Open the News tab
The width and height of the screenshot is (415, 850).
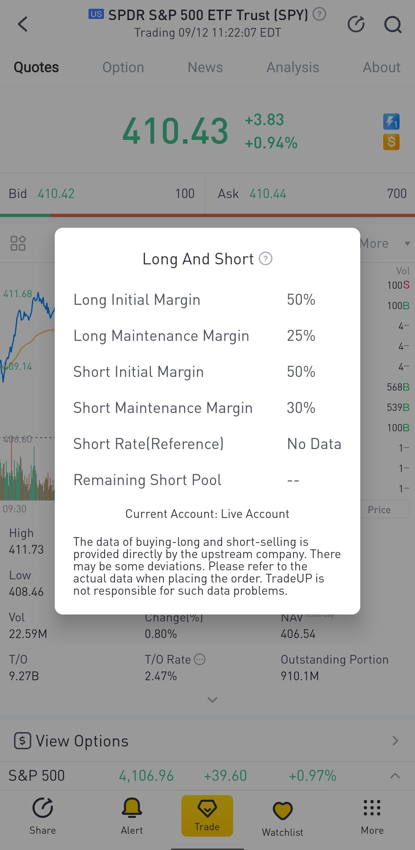point(205,67)
